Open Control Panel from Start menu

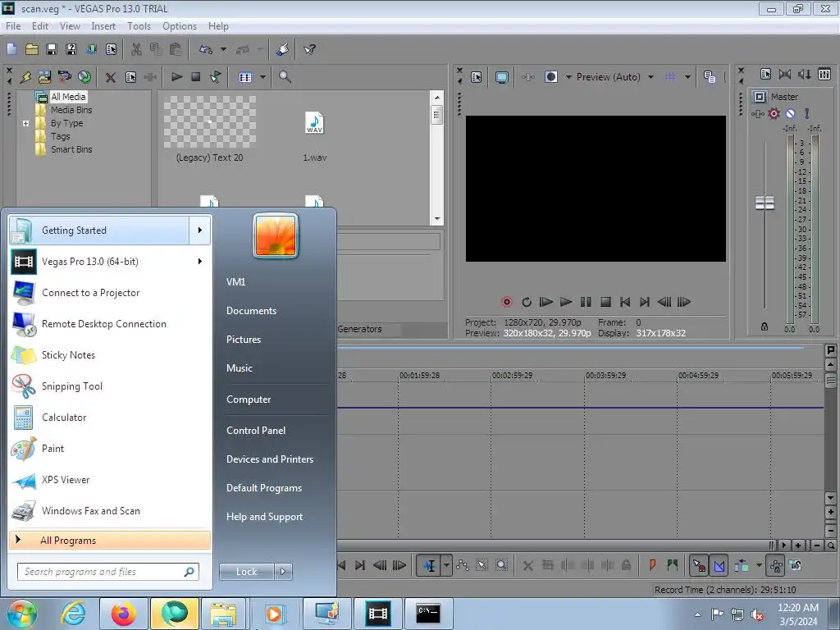[x=256, y=430]
